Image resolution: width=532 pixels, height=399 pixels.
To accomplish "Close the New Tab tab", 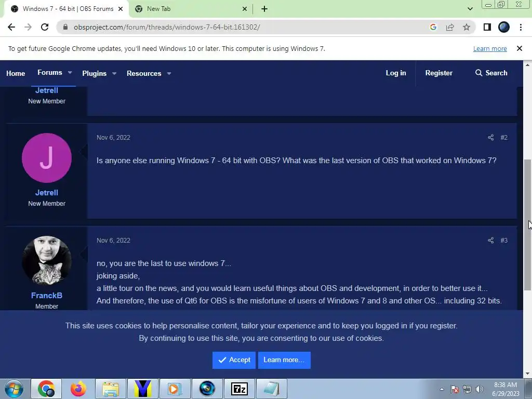I will (245, 9).
